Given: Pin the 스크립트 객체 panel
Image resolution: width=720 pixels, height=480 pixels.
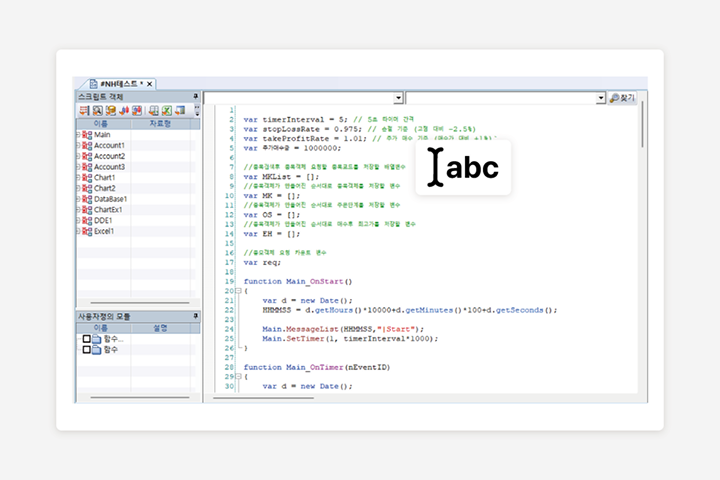Looking at the screenshot, I should [196, 96].
